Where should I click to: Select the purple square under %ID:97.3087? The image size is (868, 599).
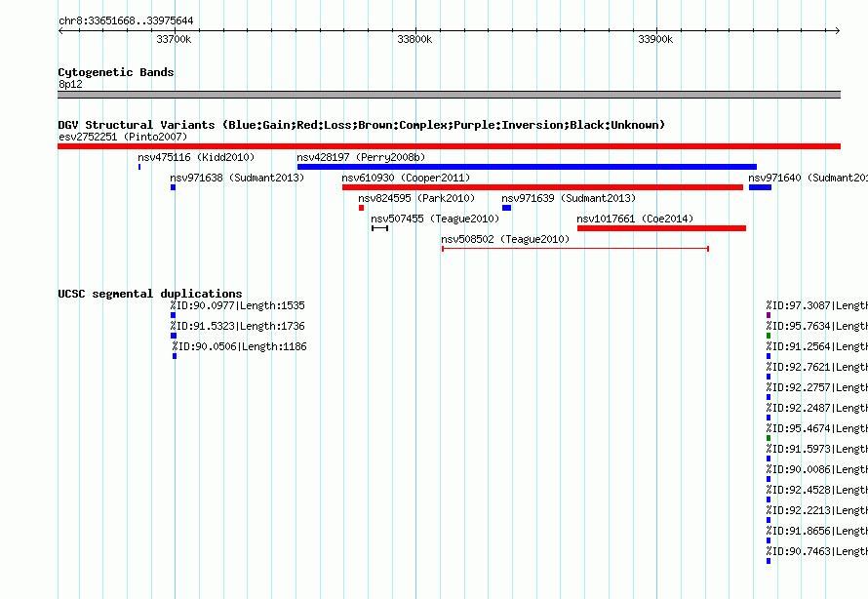(x=769, y=315)
